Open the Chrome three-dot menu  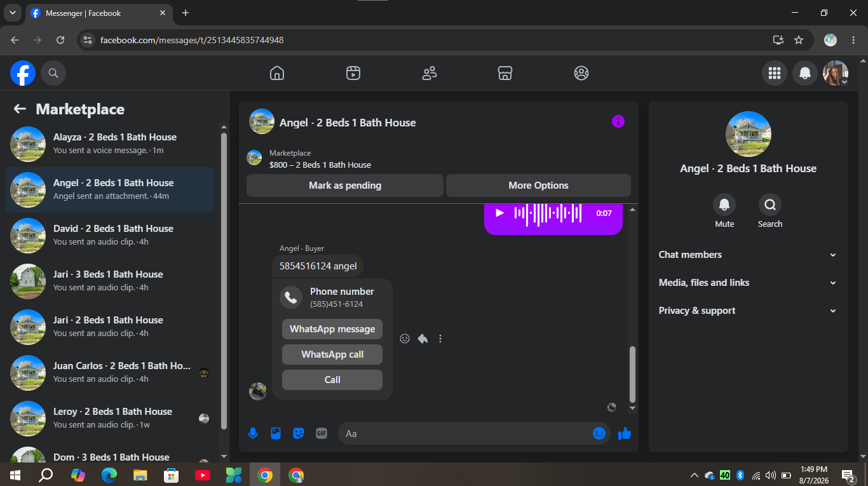(853, 40)
